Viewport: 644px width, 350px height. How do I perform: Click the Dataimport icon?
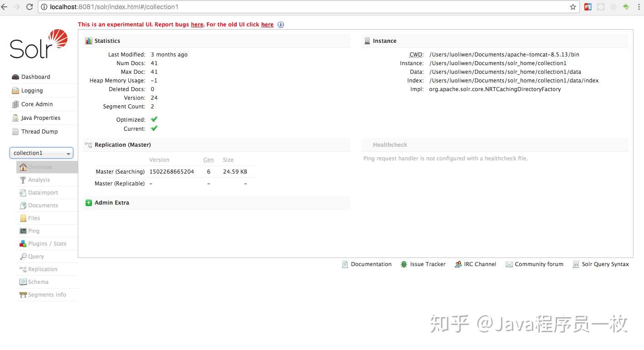click(23, 193)
